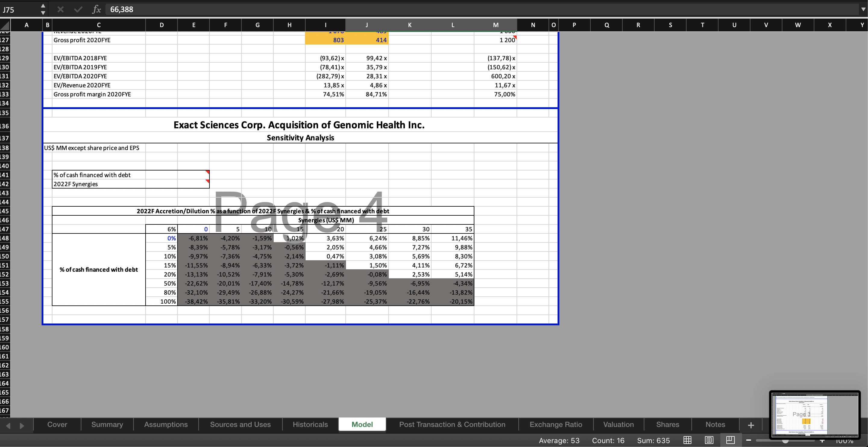
Task: Open the fx Insert Function dialog
Action: click(x=96, y=9)
